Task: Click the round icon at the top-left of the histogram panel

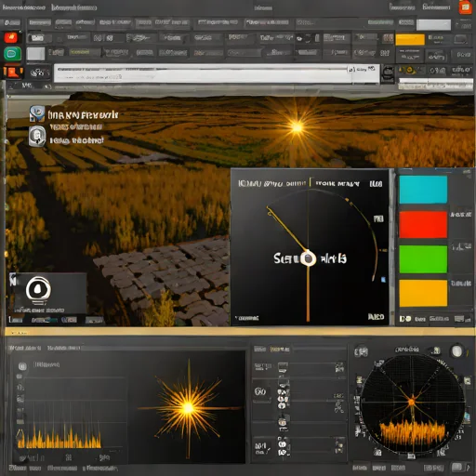Action: (22, 366)
